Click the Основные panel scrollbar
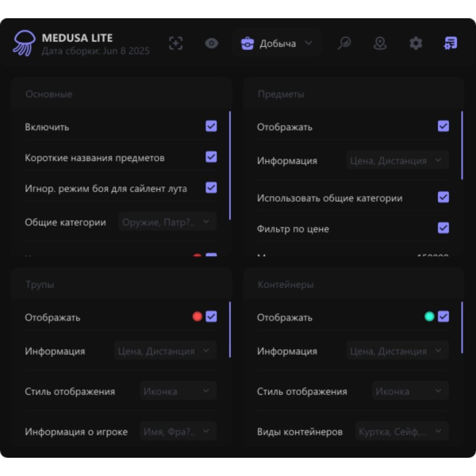 tap(230, 166)
